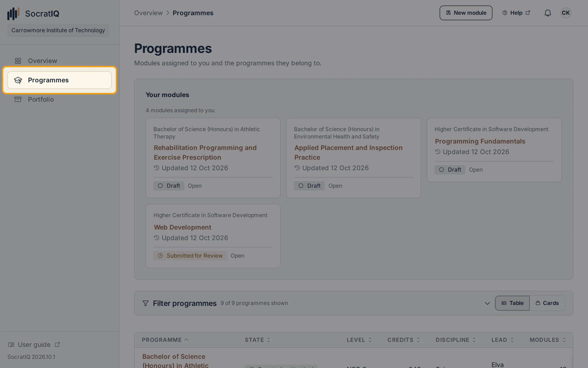
Task: Open the Help link
Action: 516,13
